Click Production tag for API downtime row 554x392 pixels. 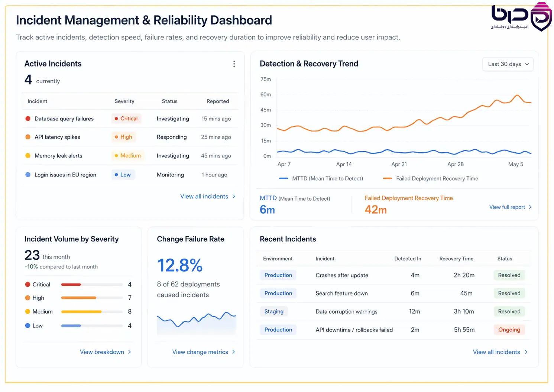pyautogui.click(x=278, y=330)
